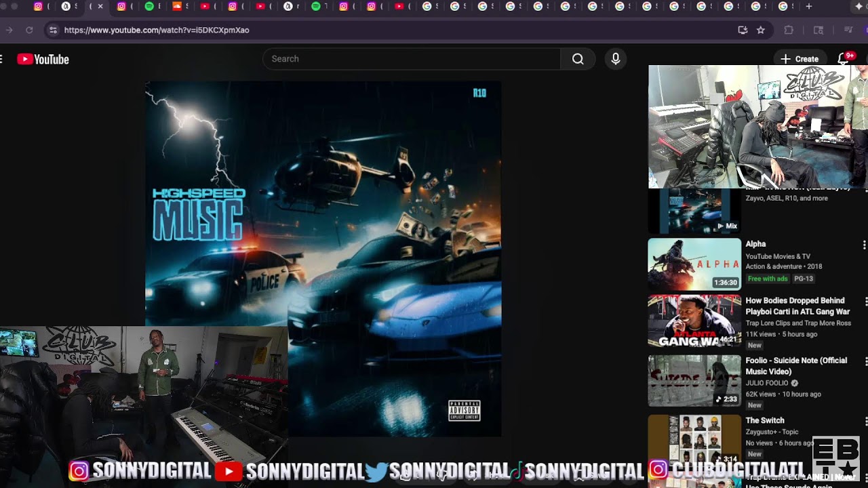Open the media controls icon in toolbar
Viewport: 868px width, 488px height.
pos(848,30)
